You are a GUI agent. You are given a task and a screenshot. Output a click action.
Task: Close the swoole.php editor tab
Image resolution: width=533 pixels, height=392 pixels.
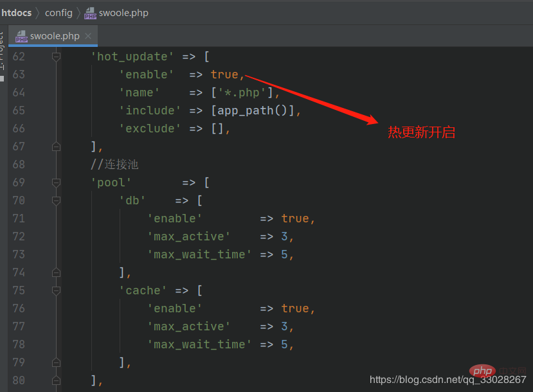(x=88, y=36)
